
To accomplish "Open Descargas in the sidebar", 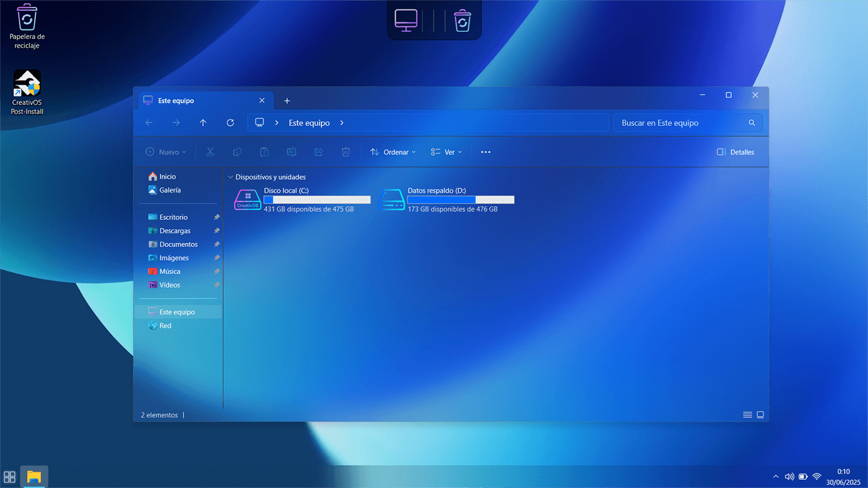I will 175,231.
